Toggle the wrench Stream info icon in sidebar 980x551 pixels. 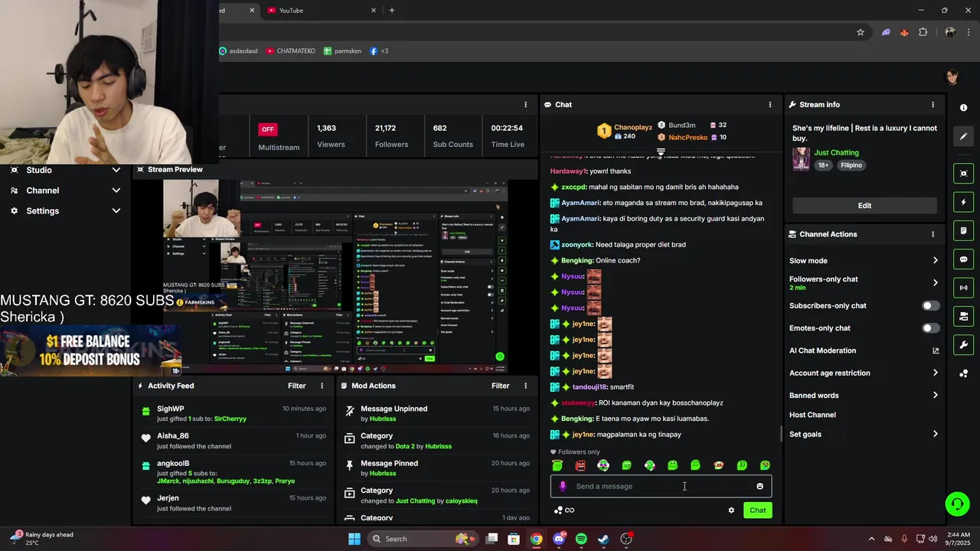tap(963, 344)
